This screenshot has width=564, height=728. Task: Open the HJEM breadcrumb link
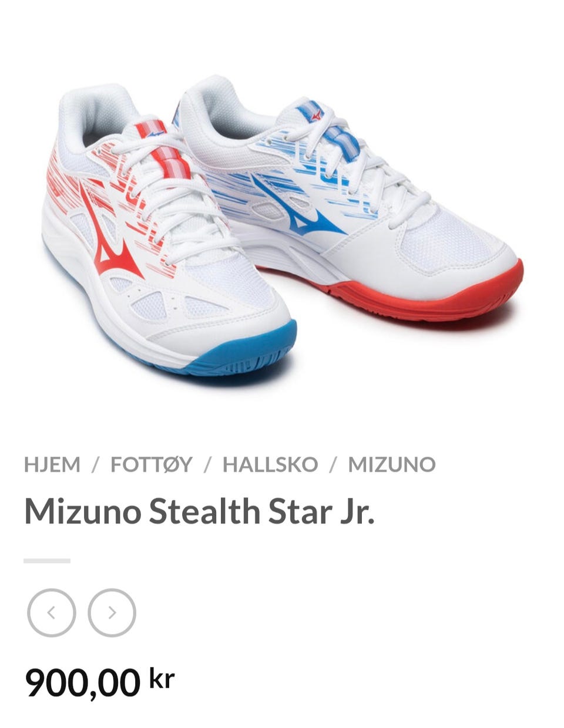pos(52,464)
